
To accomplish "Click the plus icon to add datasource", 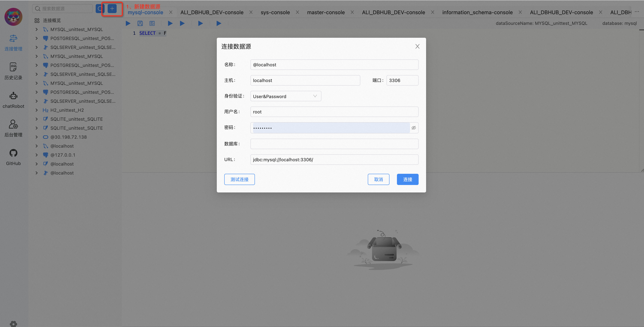I will pyautogui.click(x=112, y=8).
